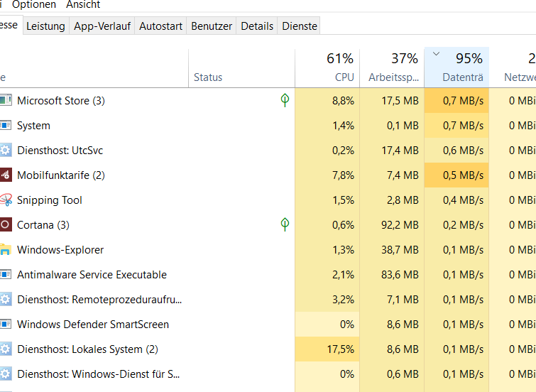Open the Optionen menu

pyautogui.click(x=34, y=4)
